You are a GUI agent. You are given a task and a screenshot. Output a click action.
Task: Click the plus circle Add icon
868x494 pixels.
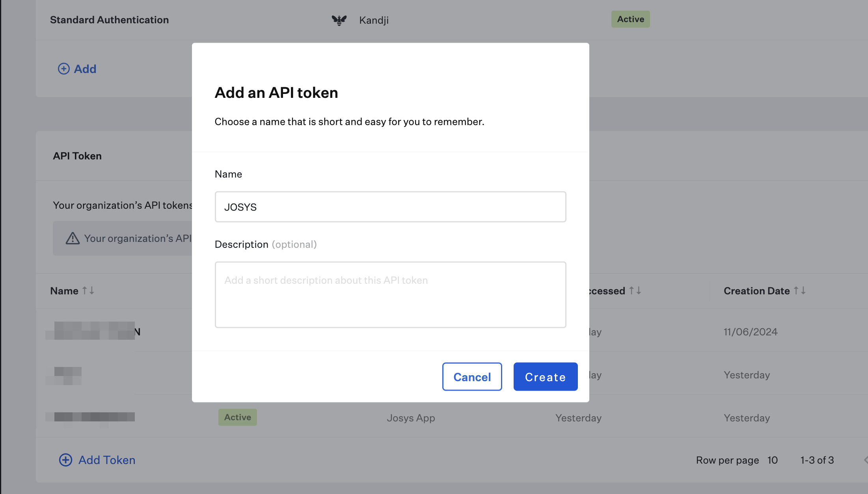[64, 69]
